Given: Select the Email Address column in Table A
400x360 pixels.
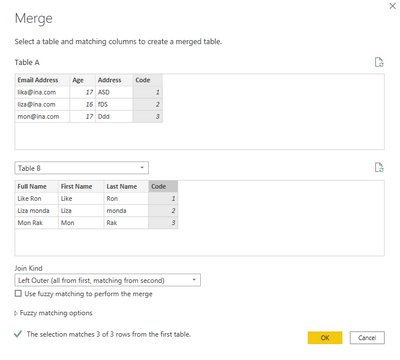Looking at the screenshot, I should click(x=42, y=80).
